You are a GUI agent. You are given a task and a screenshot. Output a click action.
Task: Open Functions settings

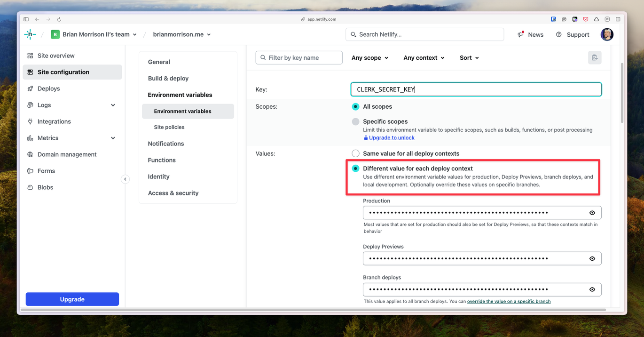[162, 160]
